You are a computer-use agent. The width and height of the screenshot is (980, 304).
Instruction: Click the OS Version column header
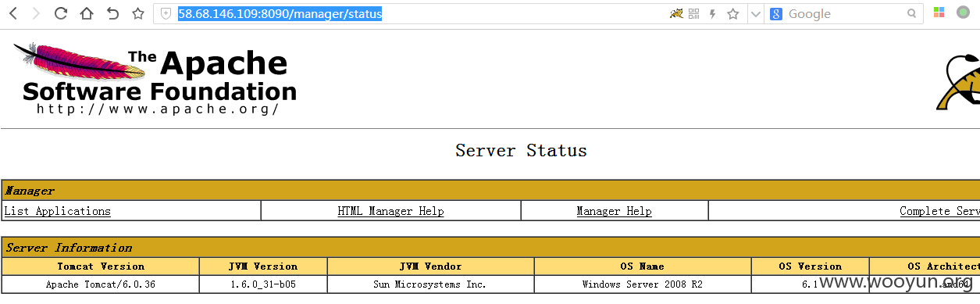(x=810, y=266)
